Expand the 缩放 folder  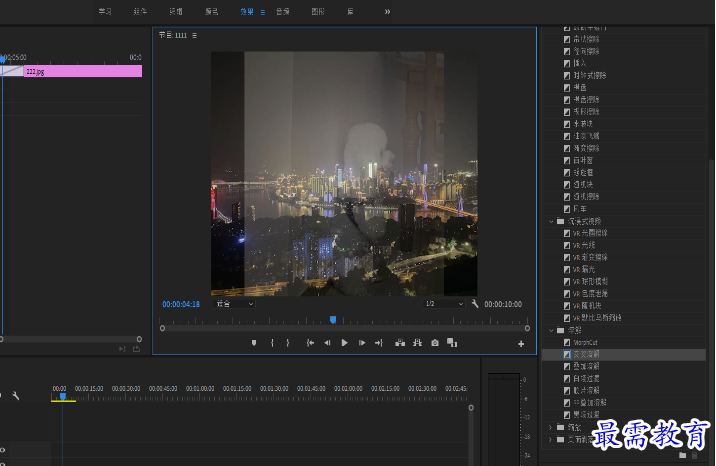click(550, 427)
